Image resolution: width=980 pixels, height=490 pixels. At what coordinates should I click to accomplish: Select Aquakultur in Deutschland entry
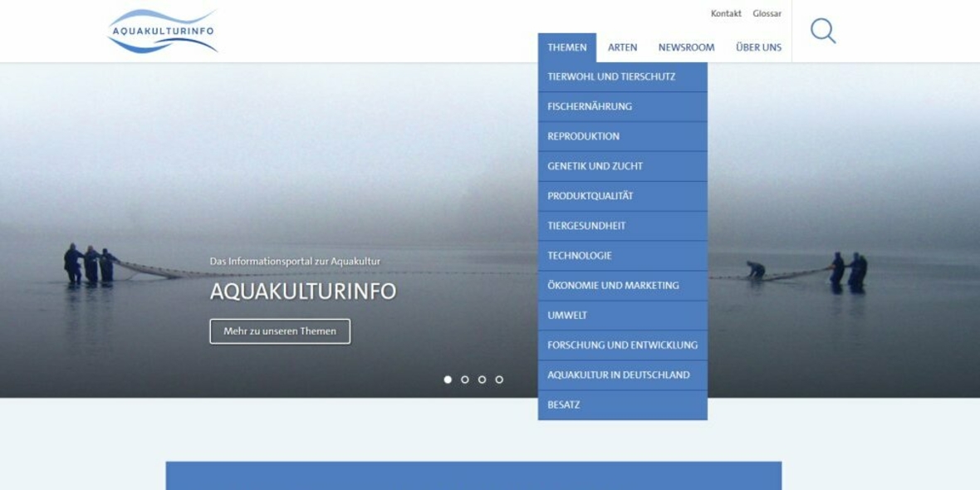(618, 375)
